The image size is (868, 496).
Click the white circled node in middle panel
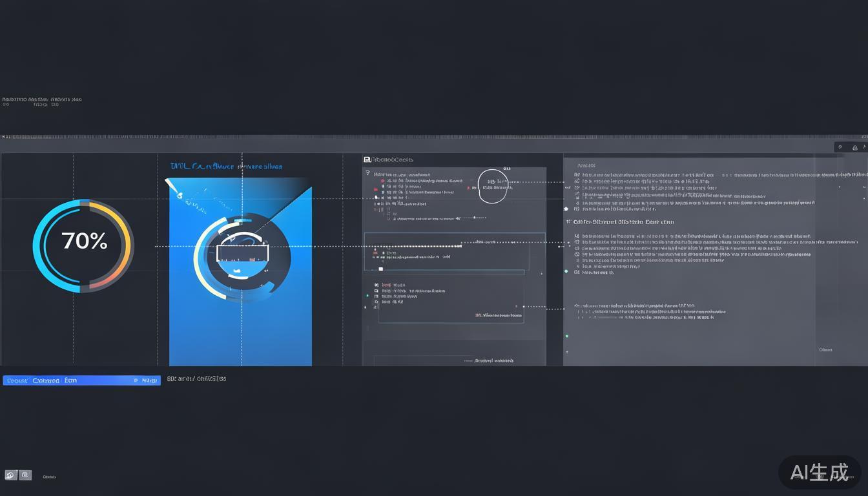pos(493,187)
